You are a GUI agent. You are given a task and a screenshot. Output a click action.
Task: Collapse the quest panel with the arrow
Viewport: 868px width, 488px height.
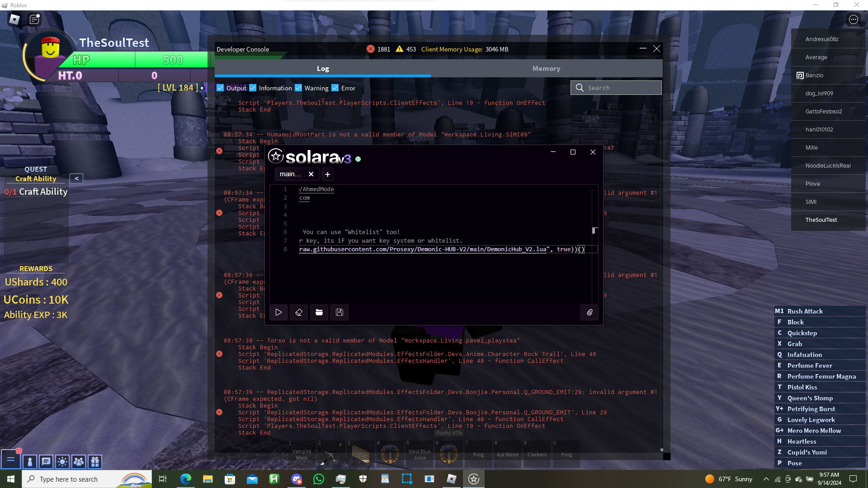coord(76,178)
